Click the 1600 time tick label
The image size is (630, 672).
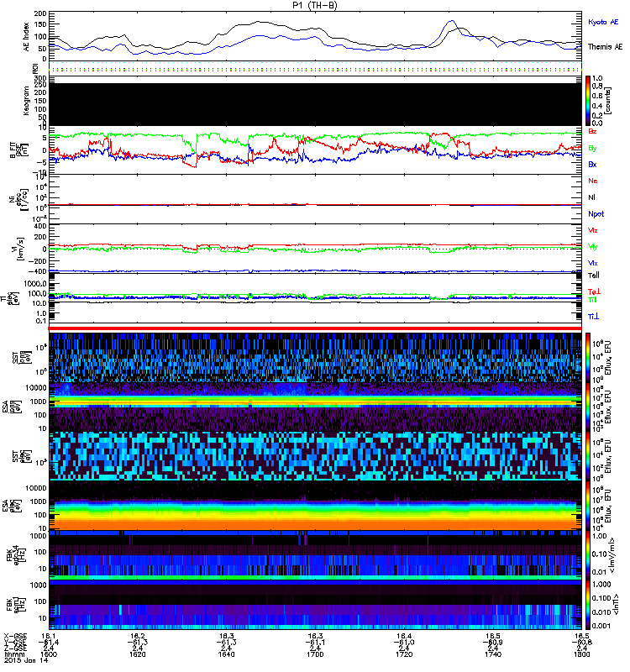[49, 654]
